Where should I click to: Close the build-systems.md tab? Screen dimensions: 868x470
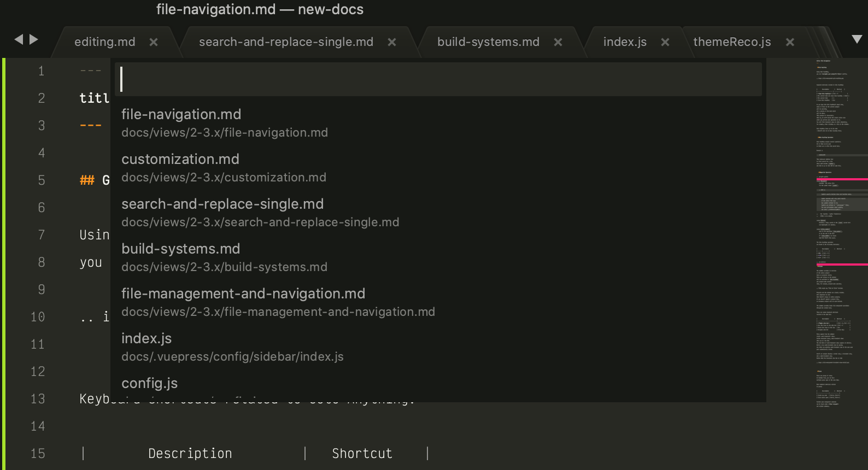click(x=558, y=42)
